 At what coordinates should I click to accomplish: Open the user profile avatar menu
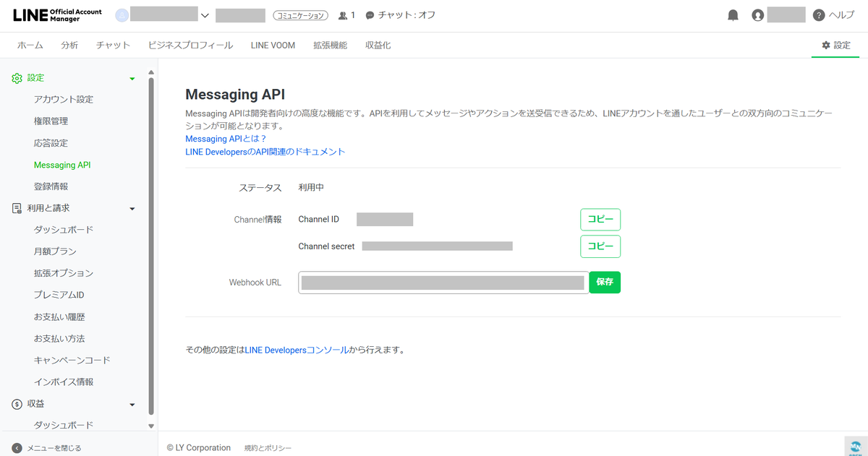pos(758,15)
